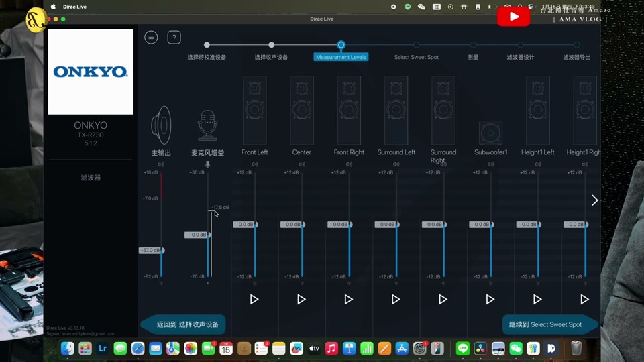Toggle small speaker icon under Subwoofer1
Viewport: 644px width, 362px height.
491,164
